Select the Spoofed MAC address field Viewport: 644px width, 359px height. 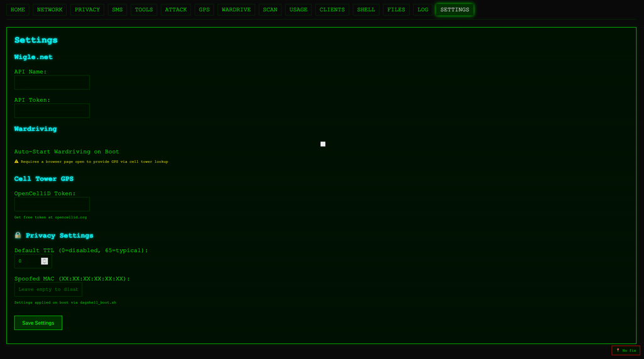tap(48, 290)
